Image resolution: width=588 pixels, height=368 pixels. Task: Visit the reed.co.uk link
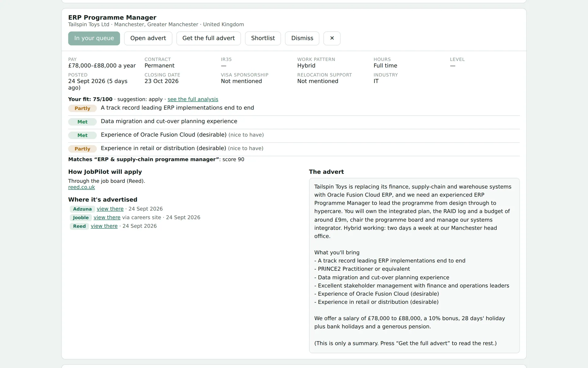[x=81, y=187]
